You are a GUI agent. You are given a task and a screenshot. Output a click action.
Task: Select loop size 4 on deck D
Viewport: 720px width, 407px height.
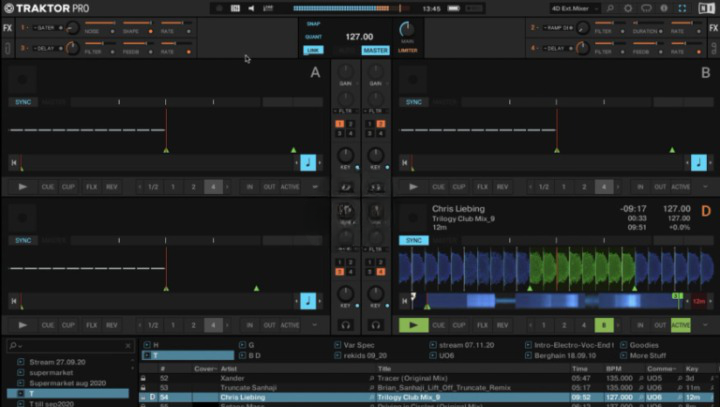[x=584, y=325]
